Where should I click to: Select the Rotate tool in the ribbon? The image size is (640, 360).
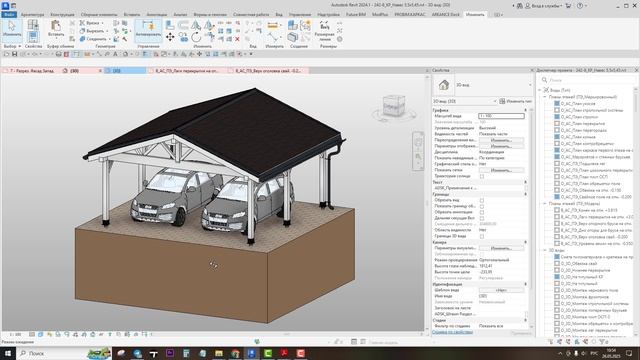click(x=196, y=38)
